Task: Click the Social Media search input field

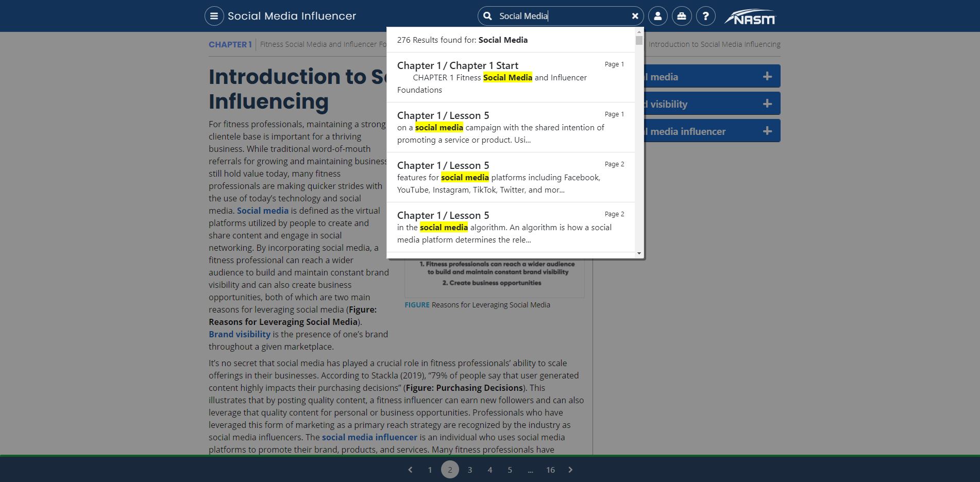Action: (562, 16)
